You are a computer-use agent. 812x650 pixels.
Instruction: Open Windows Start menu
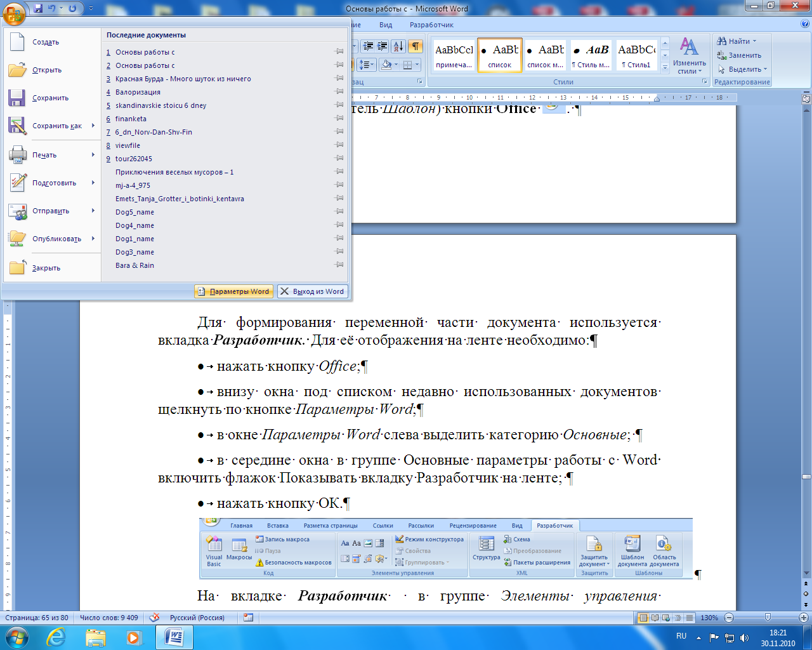pos(16,637)
